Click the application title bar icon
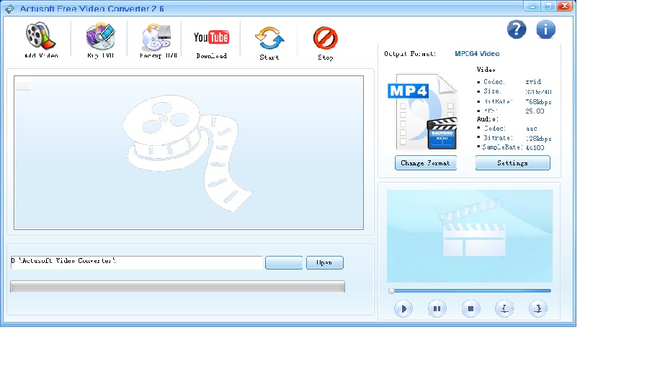 coord(9,8)
